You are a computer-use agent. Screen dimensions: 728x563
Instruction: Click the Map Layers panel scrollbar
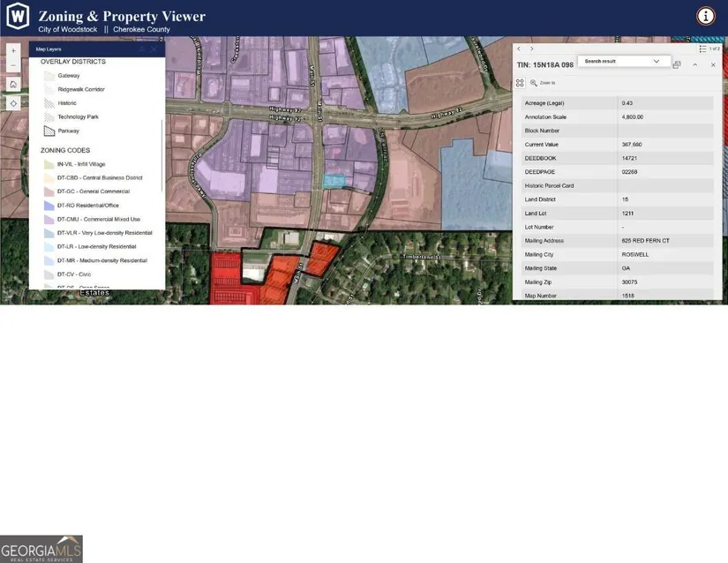[162, 141]
